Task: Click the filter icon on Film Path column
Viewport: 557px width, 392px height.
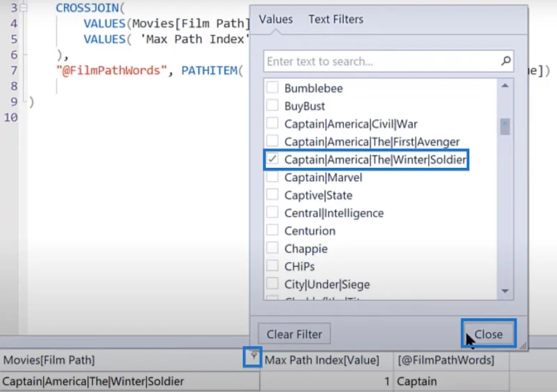Action: pyautogui.click(x=253, y=356)
